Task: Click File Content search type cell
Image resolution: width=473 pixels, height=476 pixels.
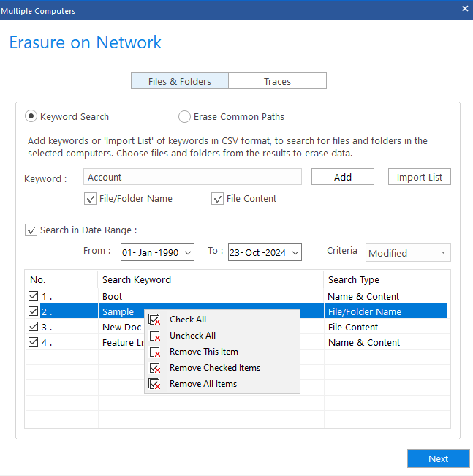Action: (x=386, y=327)
